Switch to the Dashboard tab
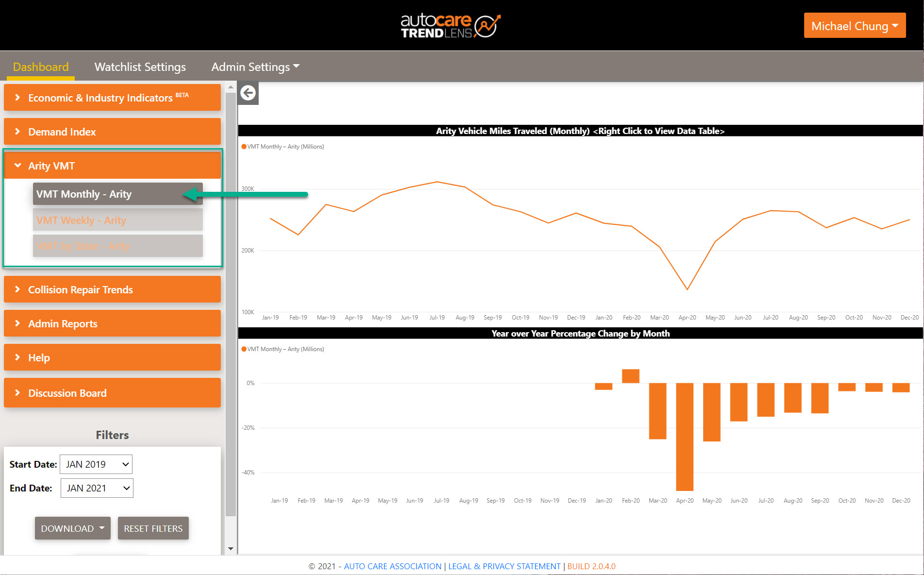Screen dimensions: 924x575 click(x=41, y=67)
